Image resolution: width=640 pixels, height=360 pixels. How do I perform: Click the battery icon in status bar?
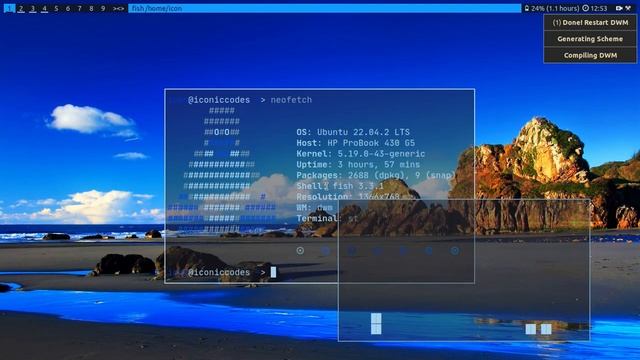tap(527, 8)
